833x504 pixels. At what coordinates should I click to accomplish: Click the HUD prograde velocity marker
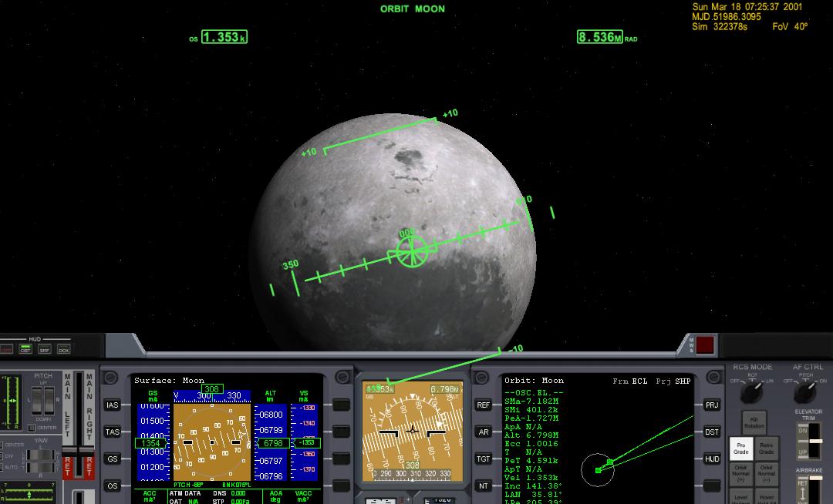(412, 251)
